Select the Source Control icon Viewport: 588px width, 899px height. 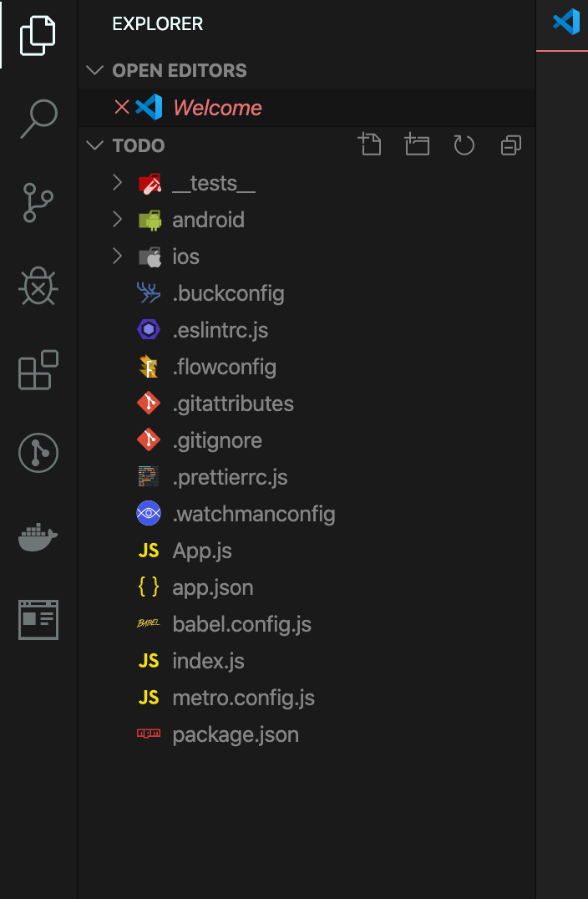coord(37,203)
